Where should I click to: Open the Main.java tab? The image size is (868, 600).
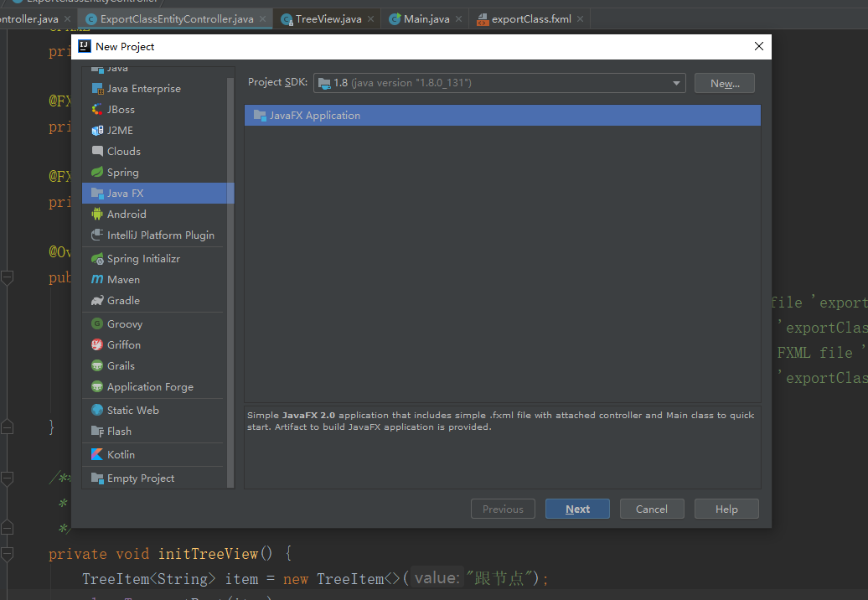pos(426,18)
